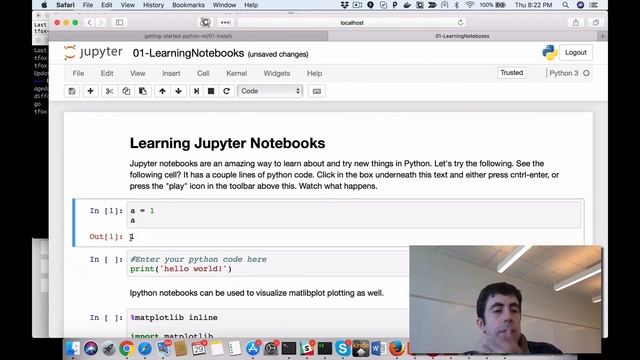Click the Python logo icon
This screenshot has width=640, height=360.
point(550,53)
